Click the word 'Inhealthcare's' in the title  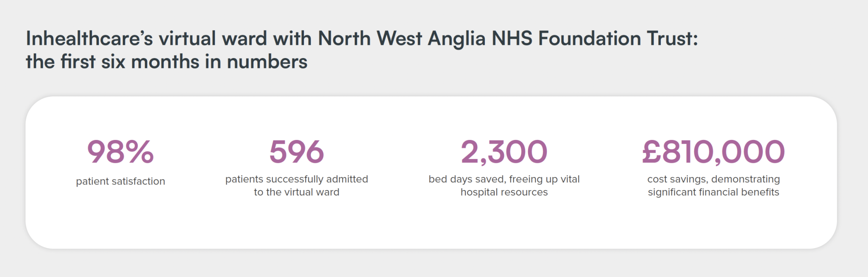pos(89,39)
